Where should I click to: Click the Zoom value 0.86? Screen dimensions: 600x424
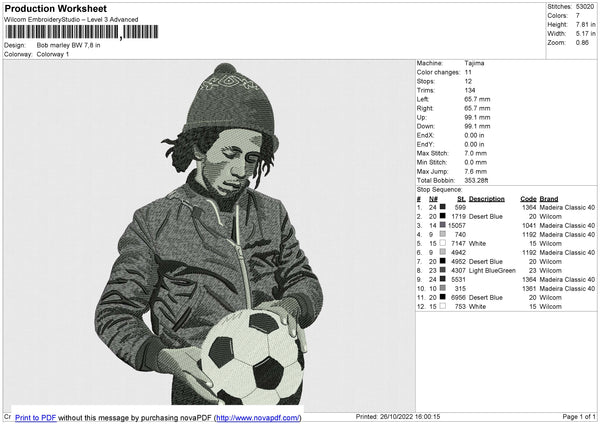(x=582, y=42)
